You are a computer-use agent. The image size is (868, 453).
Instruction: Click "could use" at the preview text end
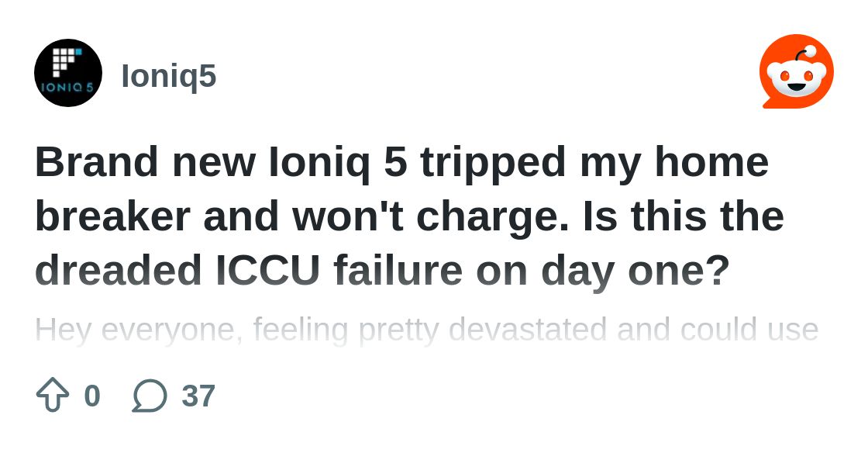[749, 330]
